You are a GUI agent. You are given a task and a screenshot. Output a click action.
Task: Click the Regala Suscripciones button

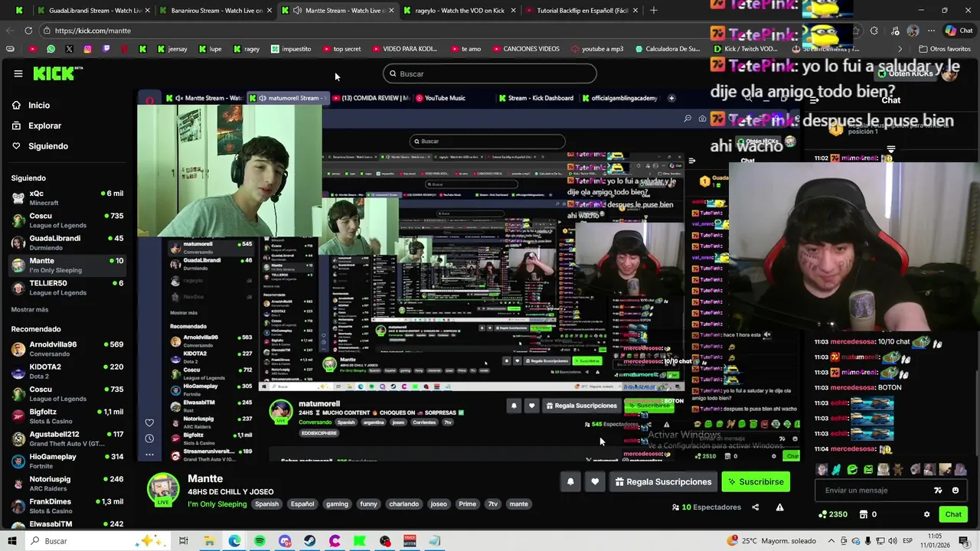663,481
